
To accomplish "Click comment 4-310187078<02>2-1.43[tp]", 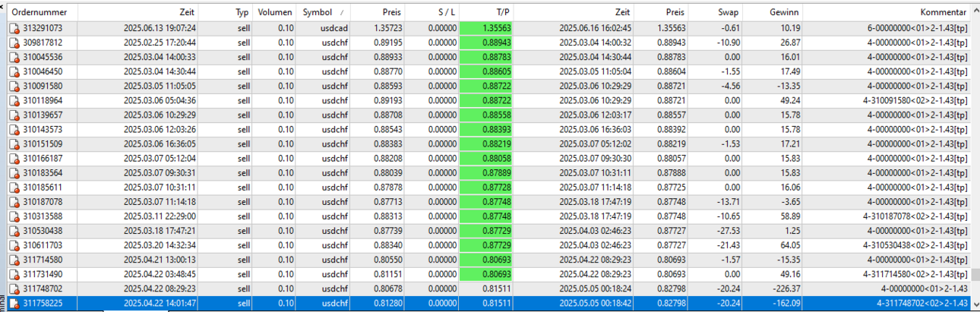I will [x=914, y=216].
